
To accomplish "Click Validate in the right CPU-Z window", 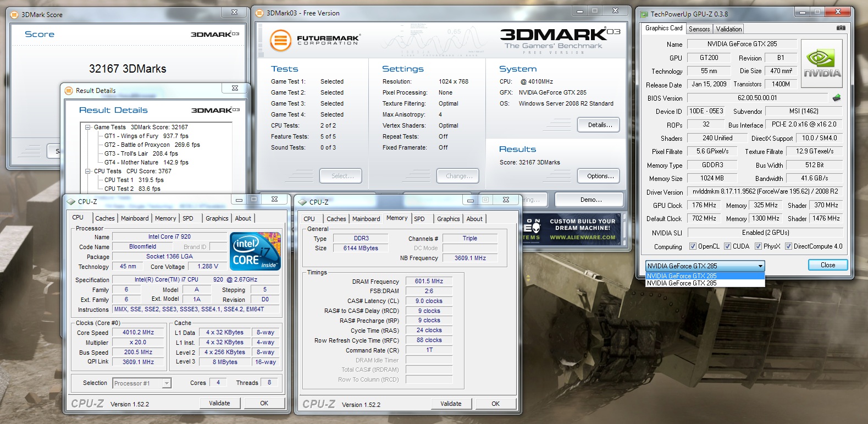I will pos(451,404).
